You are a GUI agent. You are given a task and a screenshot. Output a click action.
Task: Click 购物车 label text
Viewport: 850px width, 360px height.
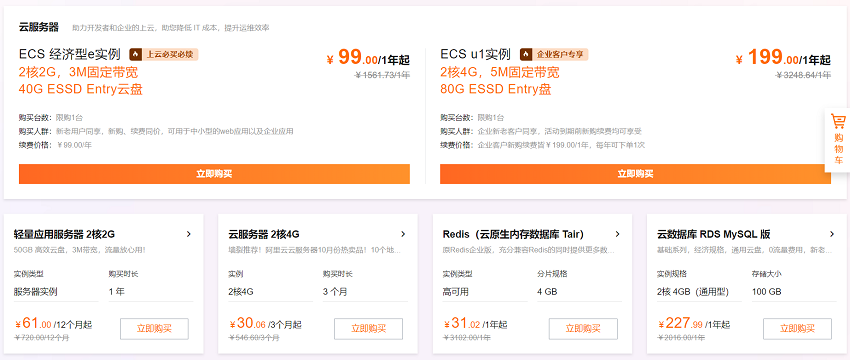pyautogui.click(x=839, y=149)
